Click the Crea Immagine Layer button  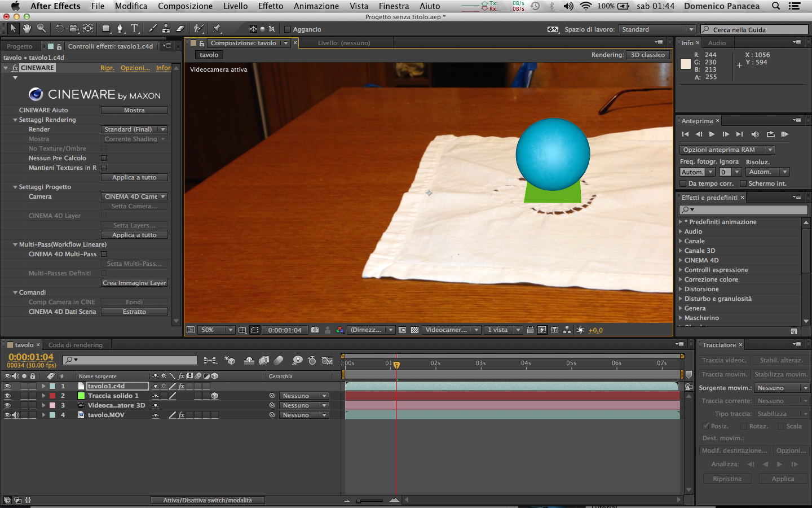134,283
